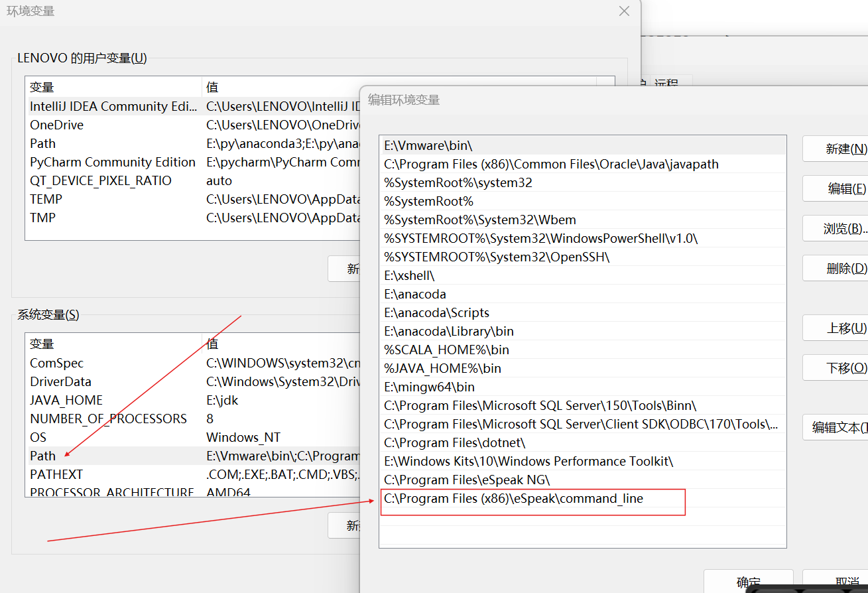The image size is (868, 593).
Task: Choose the E:\mingw64\bin path entry
Action: pyautogui.click(x=429, y=387)
